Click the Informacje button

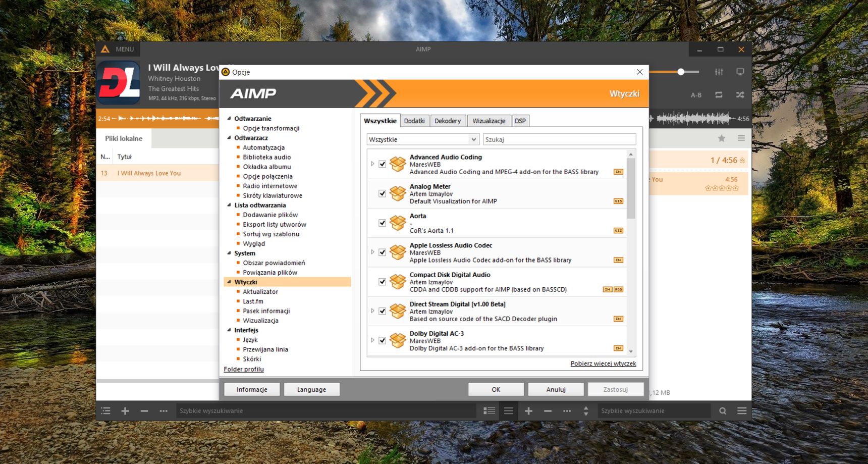pos(252,389)
